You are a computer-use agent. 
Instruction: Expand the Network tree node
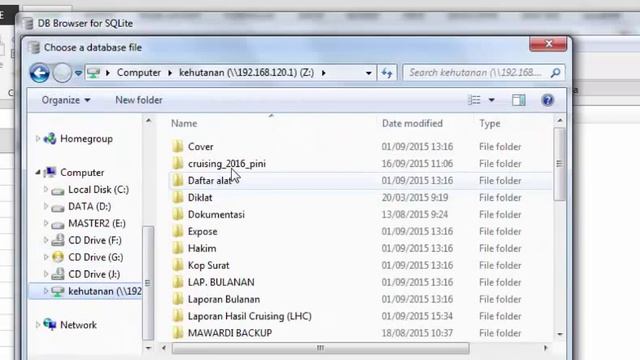[38, 325]
